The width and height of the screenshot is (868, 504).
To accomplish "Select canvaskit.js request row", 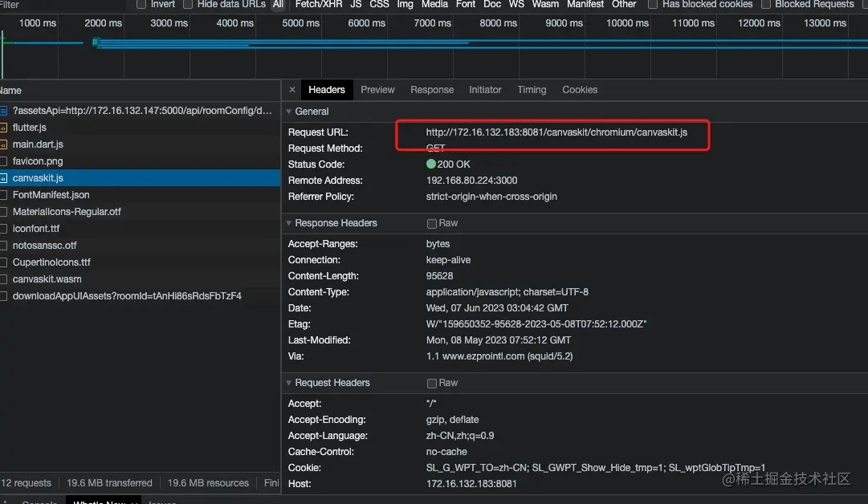I will [x=140, y=178].
